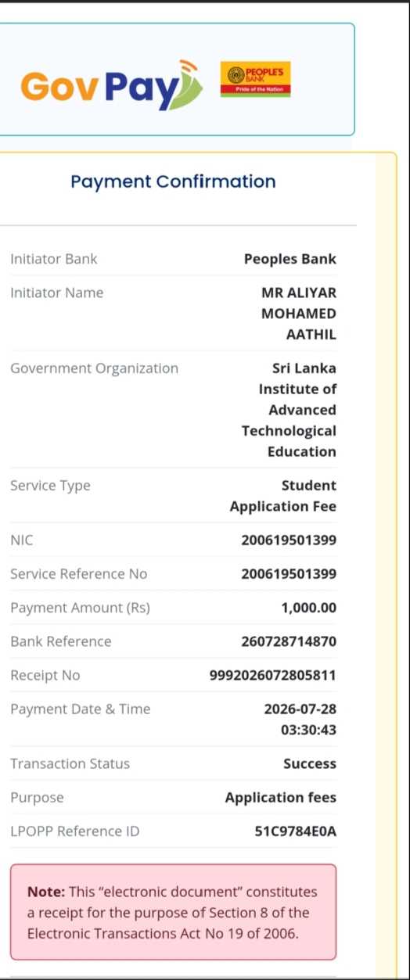The height and width of the screenshot is (980, 410).
Task: Select the receipt number 9992026072805811
Action: click(273, 675)
